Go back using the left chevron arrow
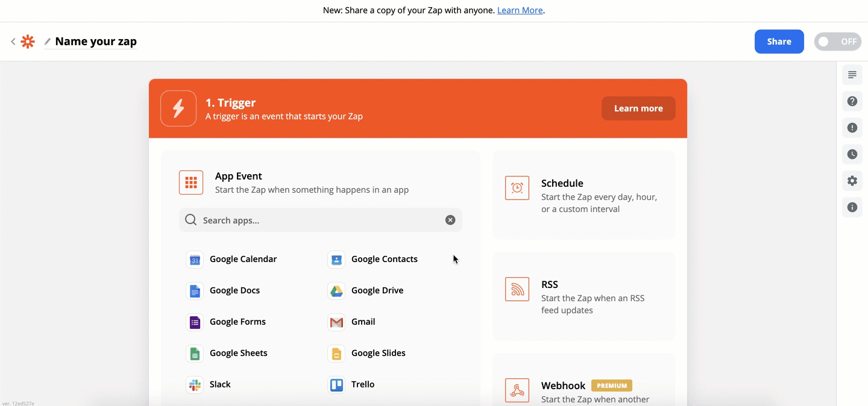The image size is (868, 406). [x=13, y=42]
